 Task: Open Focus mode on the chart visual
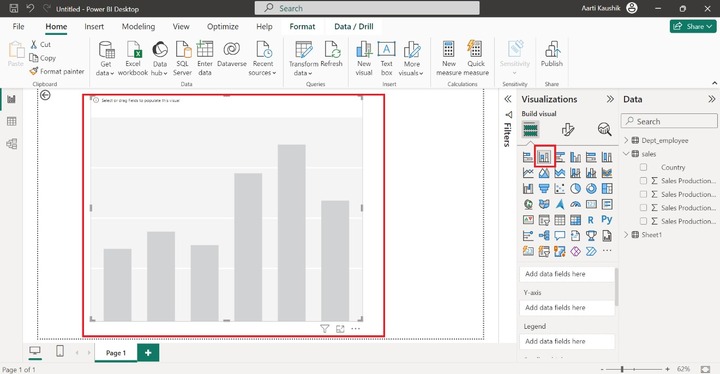pos(340,329)
